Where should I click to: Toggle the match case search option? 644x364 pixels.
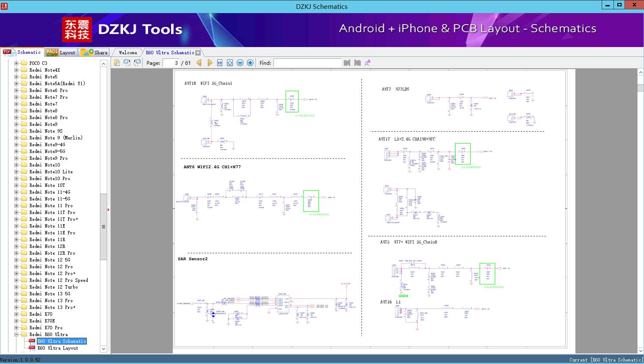coord(368,63)
